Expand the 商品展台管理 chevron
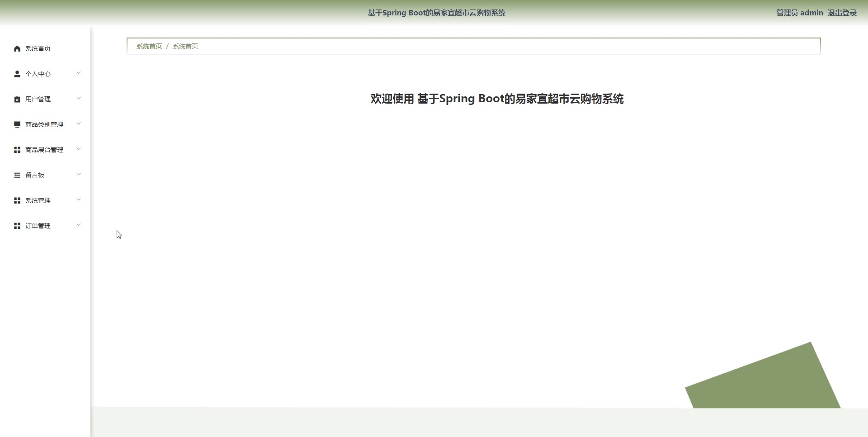 point(79,149)
